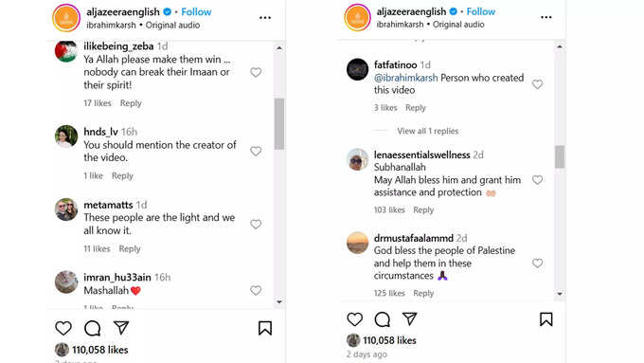Share the left post with the paper plane
The image size is (644, 363).
click(121, 328)
